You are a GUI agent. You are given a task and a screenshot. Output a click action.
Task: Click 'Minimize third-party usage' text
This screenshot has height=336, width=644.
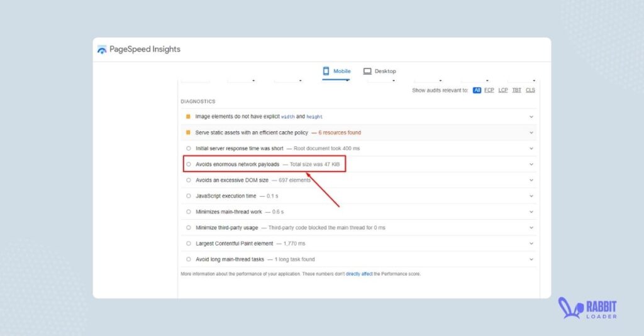tap(226, 228)
